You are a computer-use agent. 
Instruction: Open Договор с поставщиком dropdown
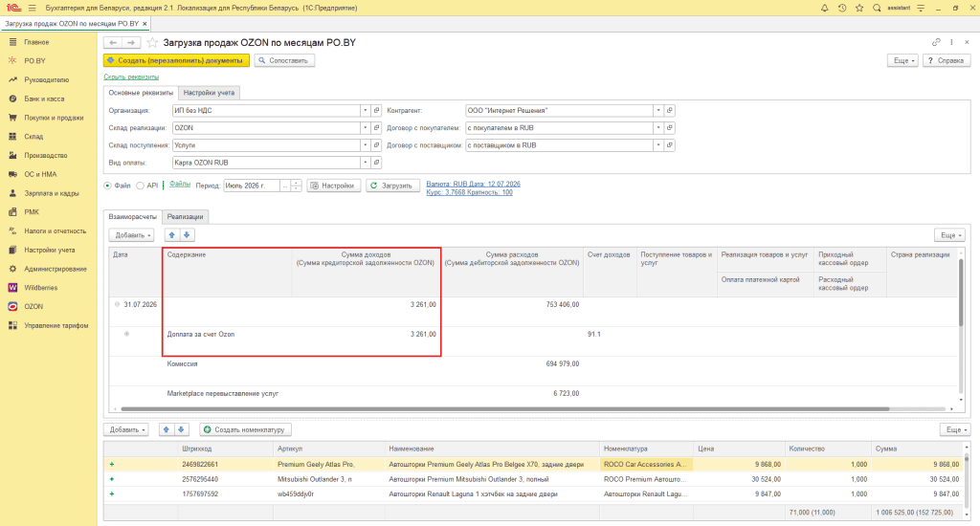(x=658, y=145)
